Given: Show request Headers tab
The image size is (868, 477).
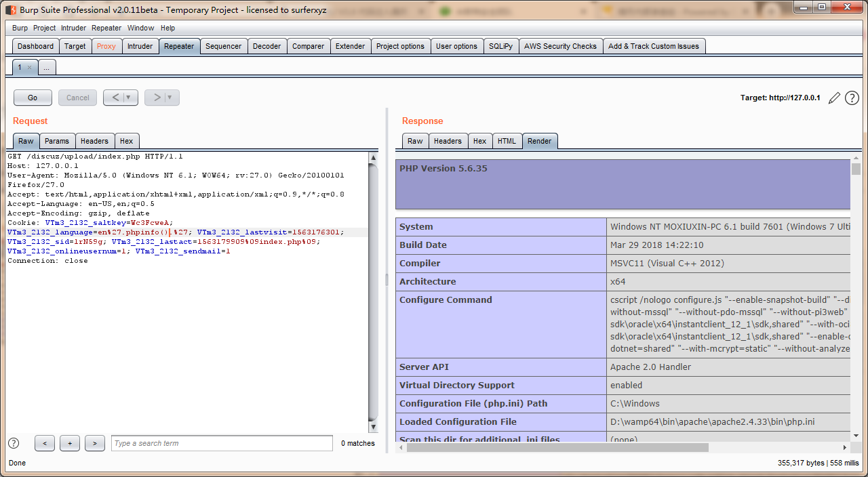Looking at the screenshot, I should [94, 141].
